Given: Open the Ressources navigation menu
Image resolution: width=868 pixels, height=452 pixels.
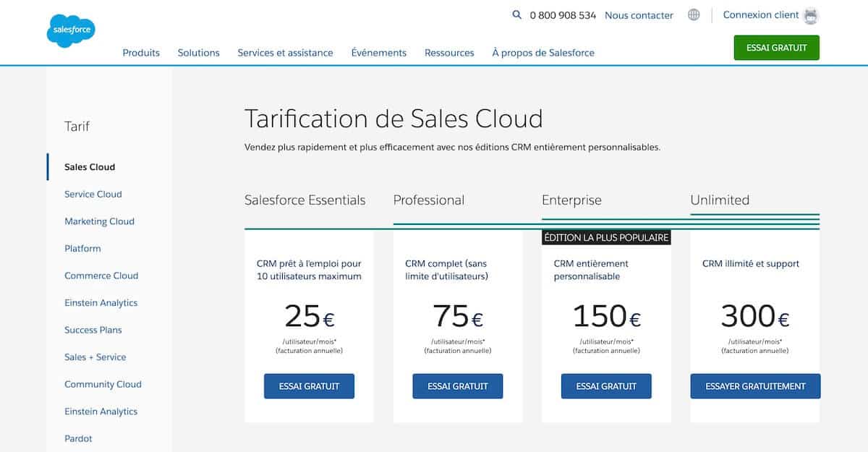Looking at the screenshot, I should tap(449, 53).
